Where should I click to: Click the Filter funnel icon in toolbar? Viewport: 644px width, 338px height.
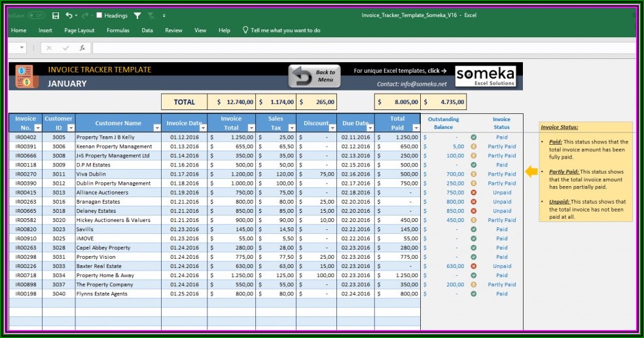(137, 15)
